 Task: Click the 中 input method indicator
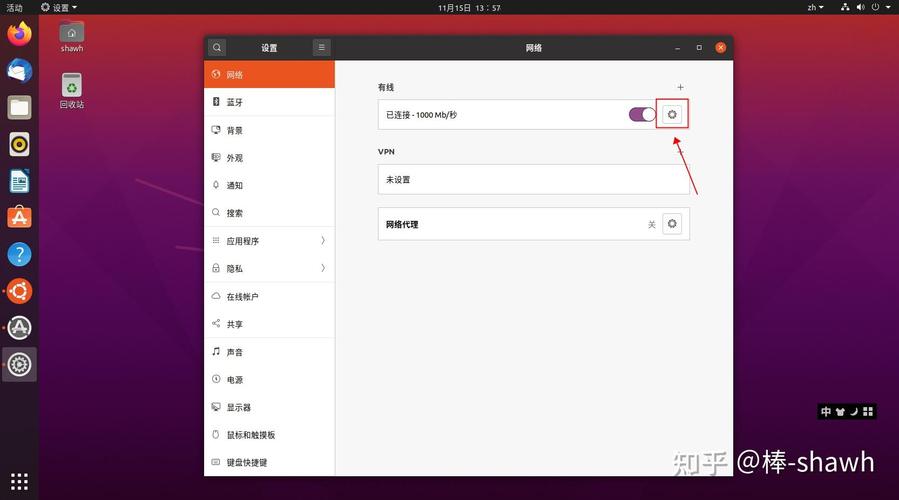click(x=826, y=412)
